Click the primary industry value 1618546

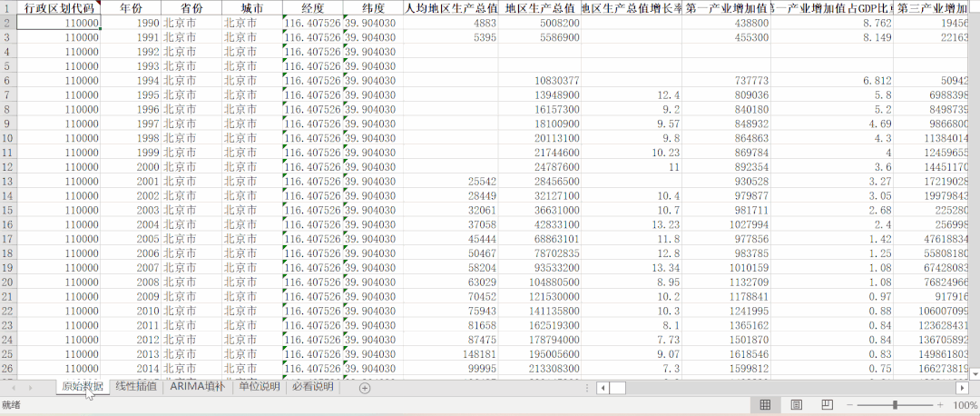click(x=726, y=354)
